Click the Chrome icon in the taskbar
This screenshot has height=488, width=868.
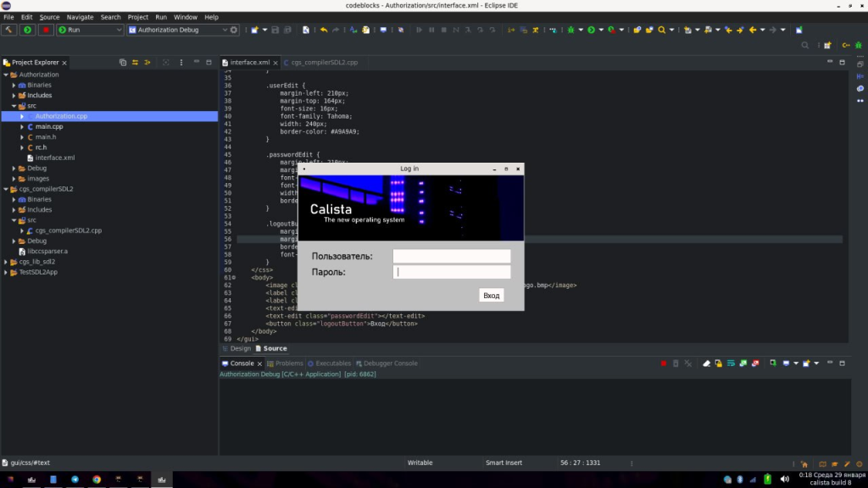[x=97, y=480]
